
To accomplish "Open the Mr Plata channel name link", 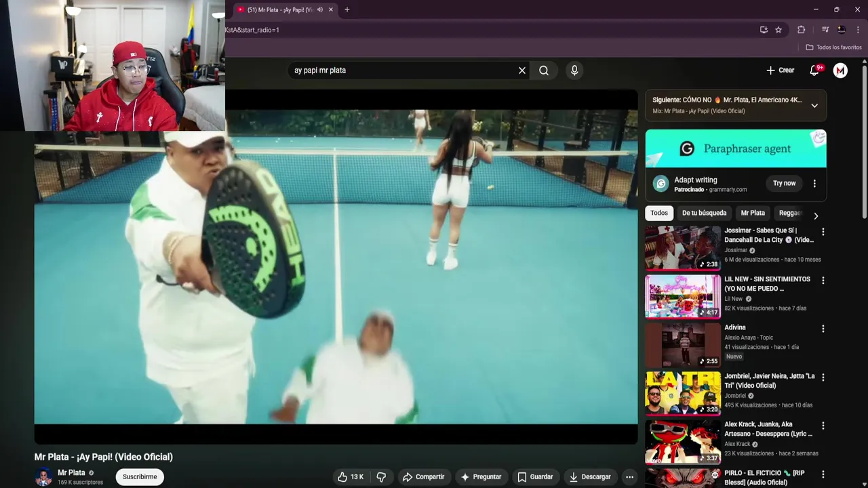I will coord(71,473).
